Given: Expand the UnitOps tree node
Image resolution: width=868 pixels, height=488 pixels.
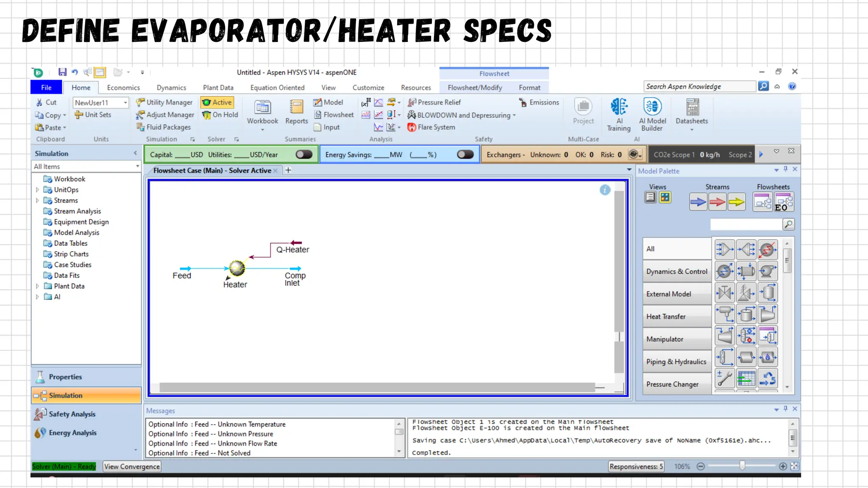Looking at the screenshot, I should coord(38,190).
